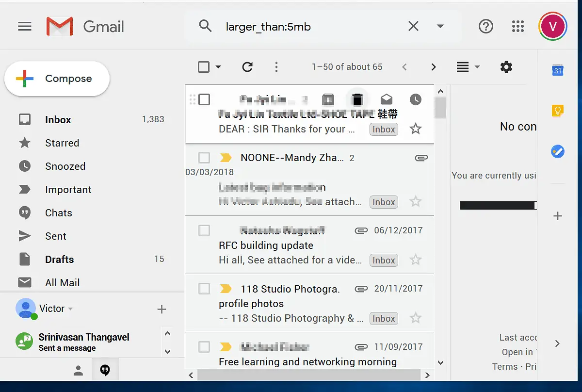The width and height of the screenshot is (582, 392).
Task: Select the NOONE--Mandy Zha conversation checkbox
Action: [x=204, y=157]
